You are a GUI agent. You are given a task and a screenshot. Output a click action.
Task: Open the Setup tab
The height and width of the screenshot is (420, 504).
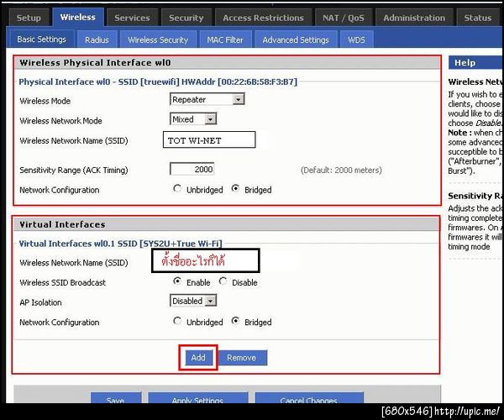click(29, 18)
